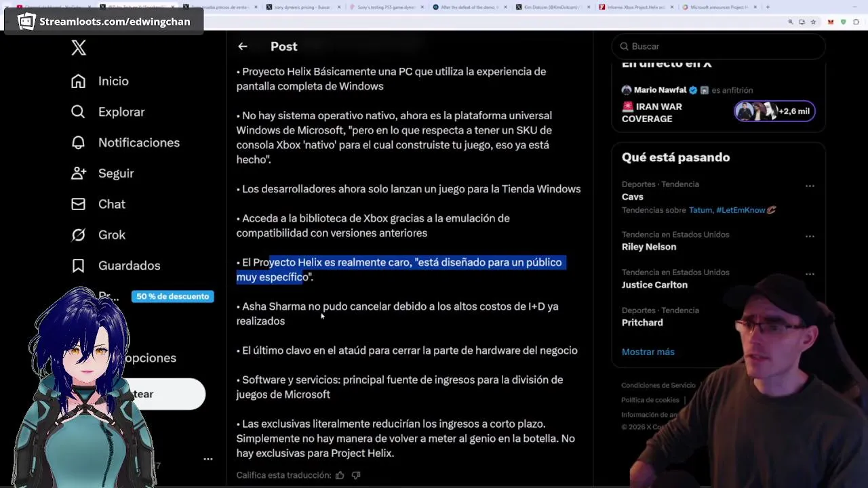This screenshot has width=868, height=488.
Task: Click the 50 % de descuento badge
Action: click(x=173, y=296)
